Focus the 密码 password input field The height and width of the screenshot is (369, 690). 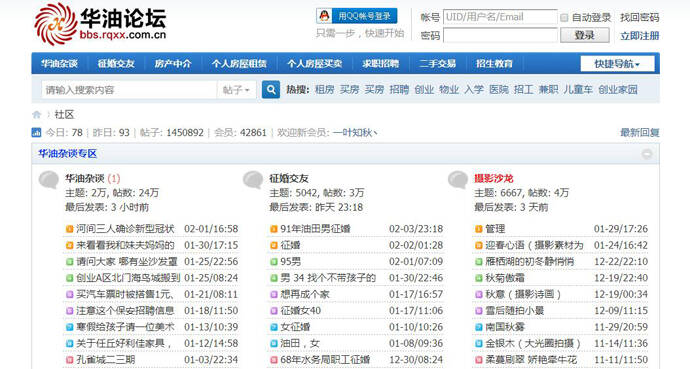click(x=500, y=35)
